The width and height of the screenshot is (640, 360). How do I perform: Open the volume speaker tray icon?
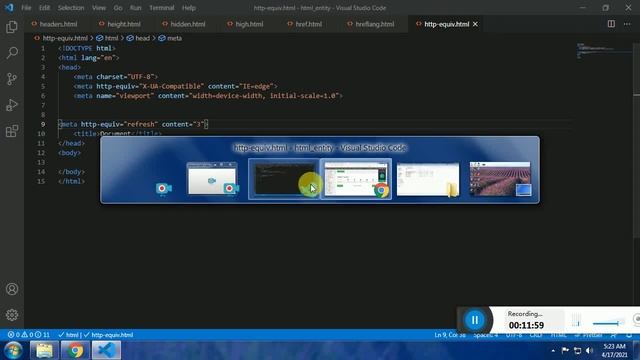point(589,350)
